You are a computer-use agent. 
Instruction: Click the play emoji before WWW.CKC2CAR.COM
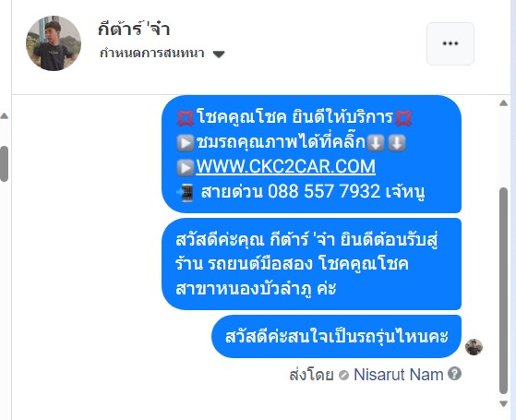tap(186, 167)
